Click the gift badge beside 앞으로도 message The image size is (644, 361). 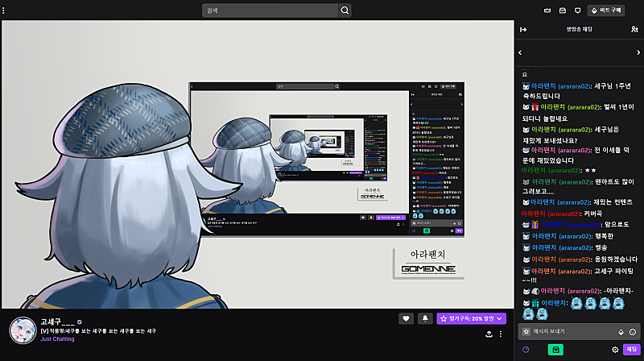535,225
